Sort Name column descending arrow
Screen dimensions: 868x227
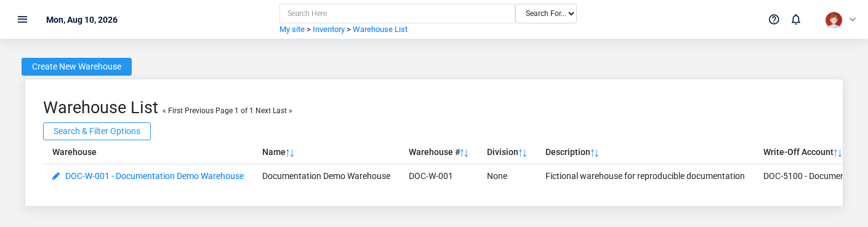click(x=292, y=153)
